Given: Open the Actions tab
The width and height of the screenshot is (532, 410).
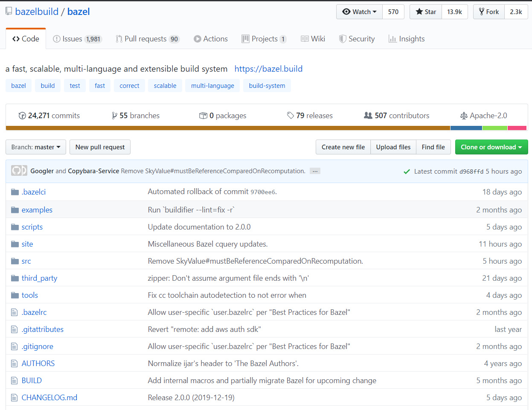Looking at the screenshot, I should click(x=211, y=39).
